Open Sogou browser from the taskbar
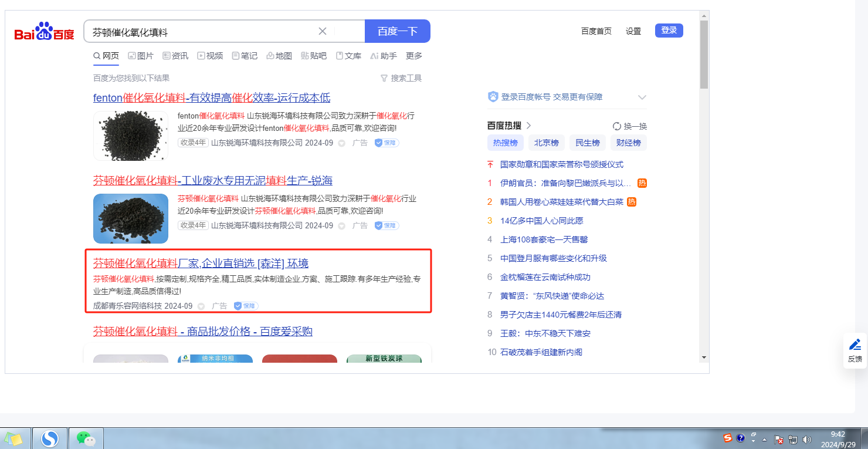868x449 pixels. [x=50, y=438]
